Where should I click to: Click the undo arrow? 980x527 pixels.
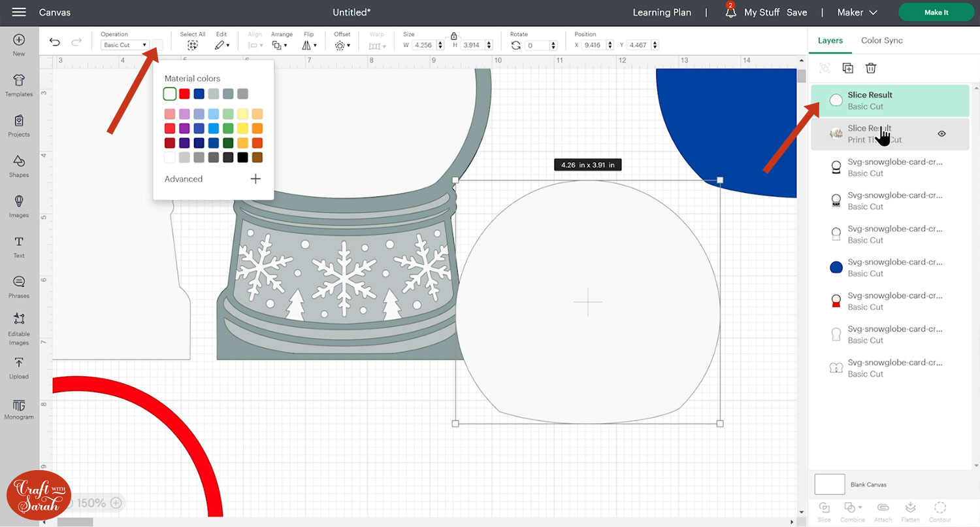click(55, 42)
